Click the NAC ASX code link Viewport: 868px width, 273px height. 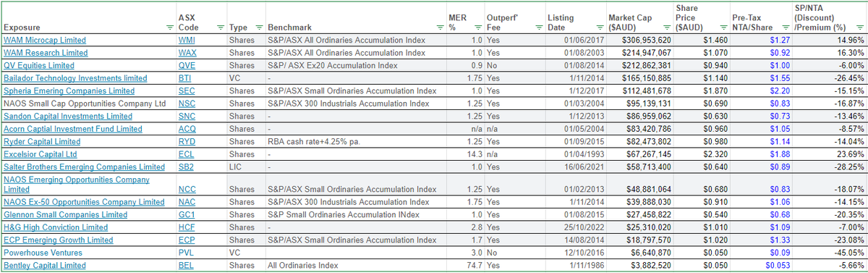(187, 202)
